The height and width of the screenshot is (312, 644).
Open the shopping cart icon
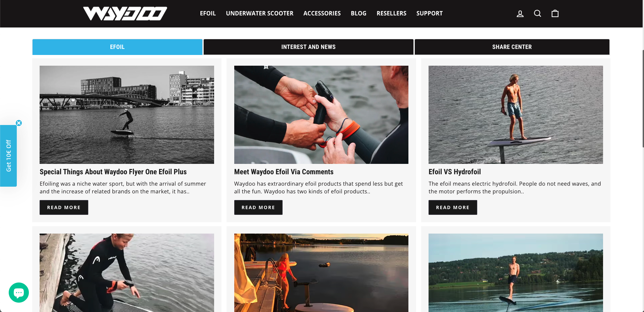click(555, 13)
